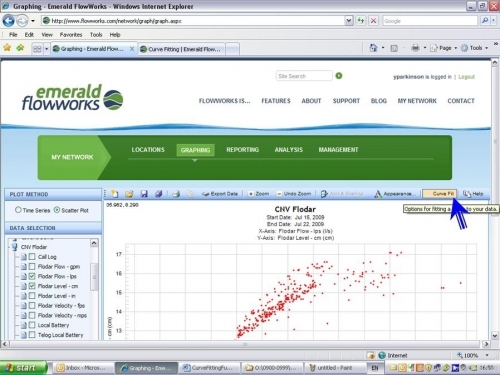
Task: Open the Page menu dropdown
Action: [455, 48]
